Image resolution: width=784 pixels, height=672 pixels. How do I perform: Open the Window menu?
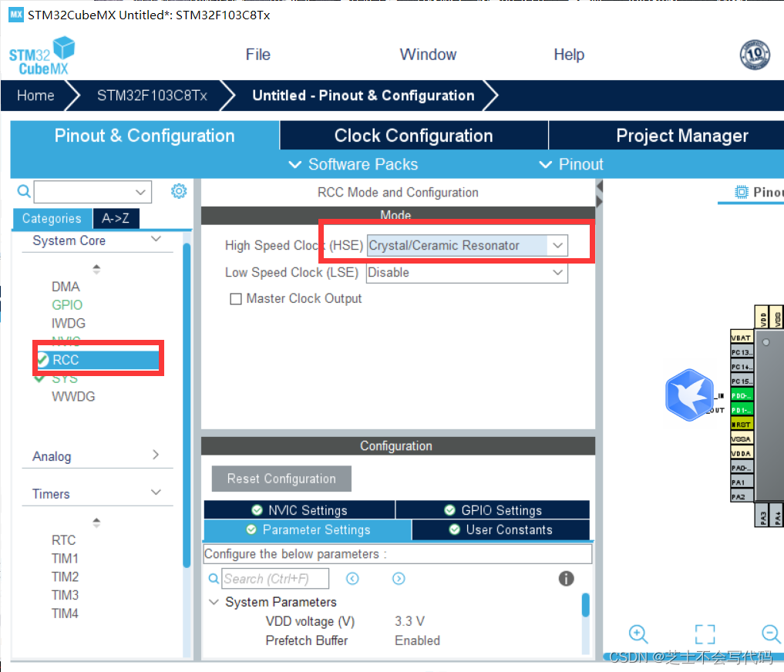pos(428,55)
